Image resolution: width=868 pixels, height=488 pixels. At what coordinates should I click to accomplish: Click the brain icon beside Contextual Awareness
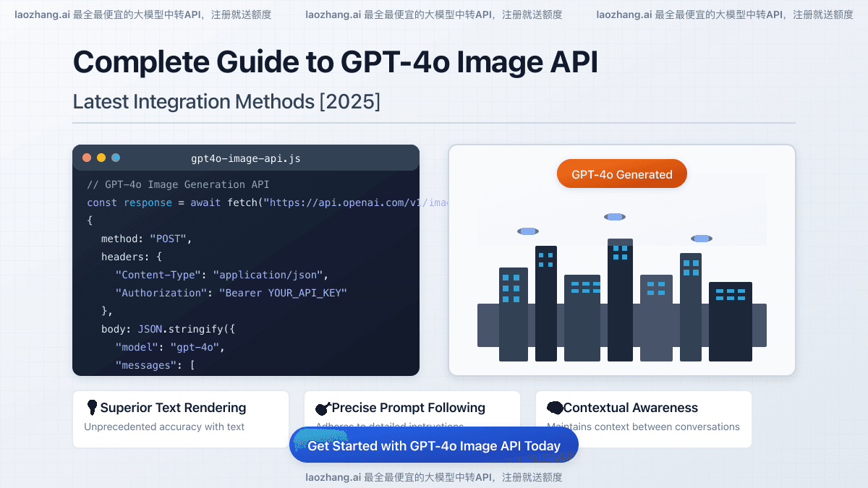click(x=555, y=408)
